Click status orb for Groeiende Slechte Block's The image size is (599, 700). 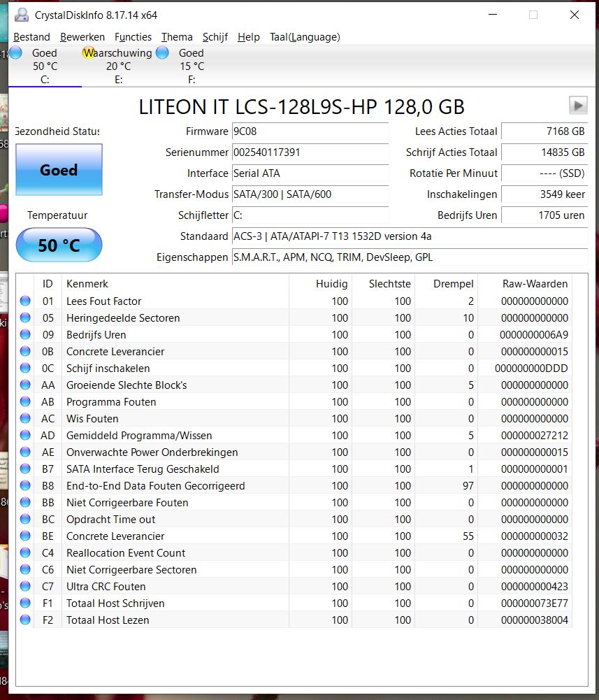pyautogui.click(x=25, y=385)
